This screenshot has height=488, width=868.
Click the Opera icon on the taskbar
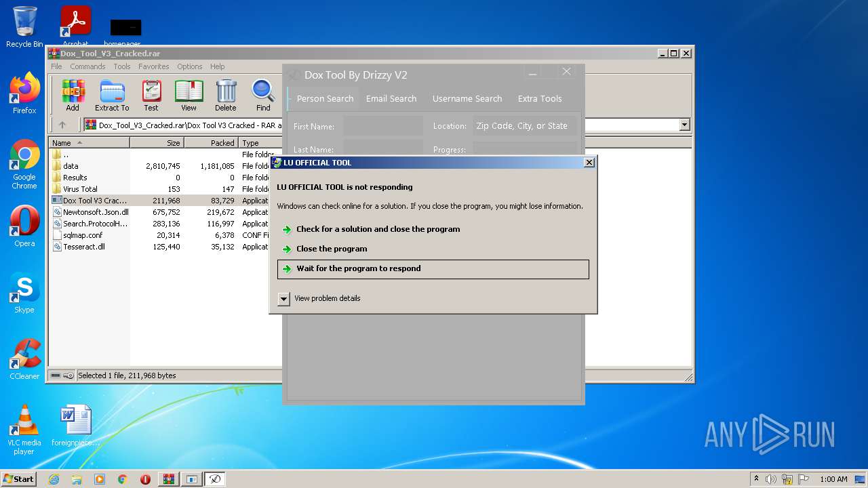click(145, 479)
